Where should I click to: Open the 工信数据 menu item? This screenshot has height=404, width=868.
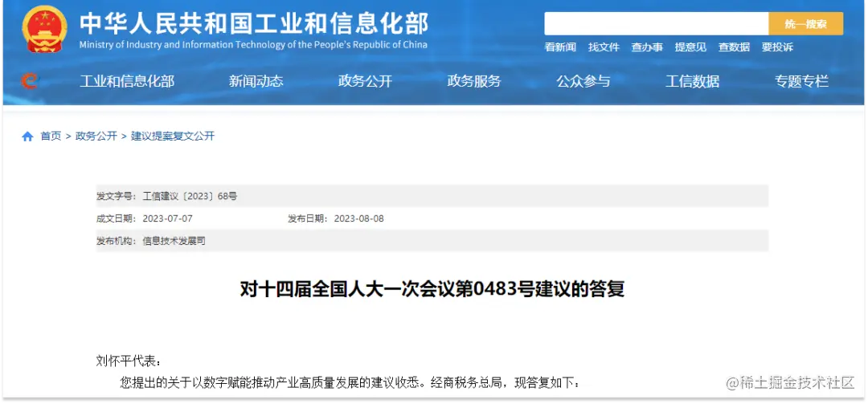(x=693, y=81)
